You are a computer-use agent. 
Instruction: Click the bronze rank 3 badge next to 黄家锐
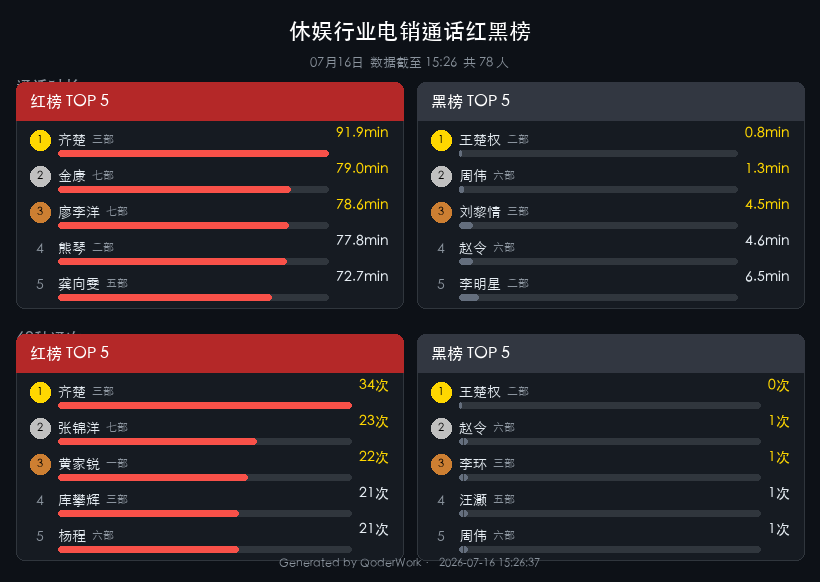40,464
